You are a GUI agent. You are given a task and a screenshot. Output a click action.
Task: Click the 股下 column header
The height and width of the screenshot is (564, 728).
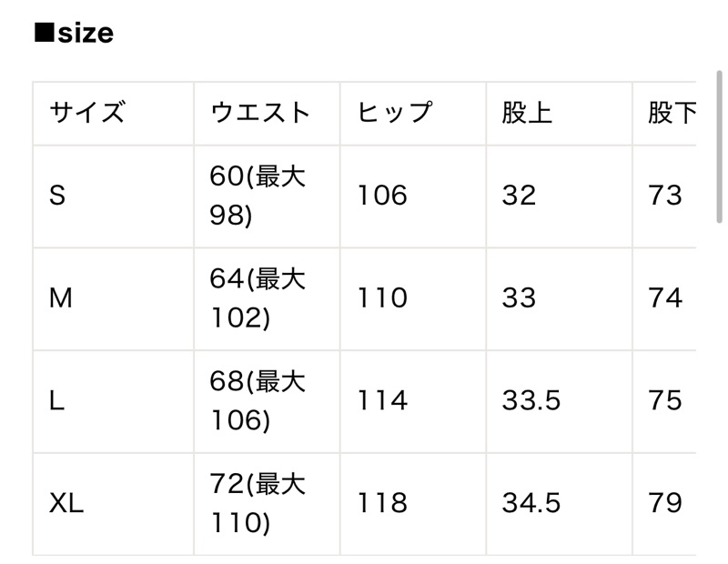(x=672, y=113)
